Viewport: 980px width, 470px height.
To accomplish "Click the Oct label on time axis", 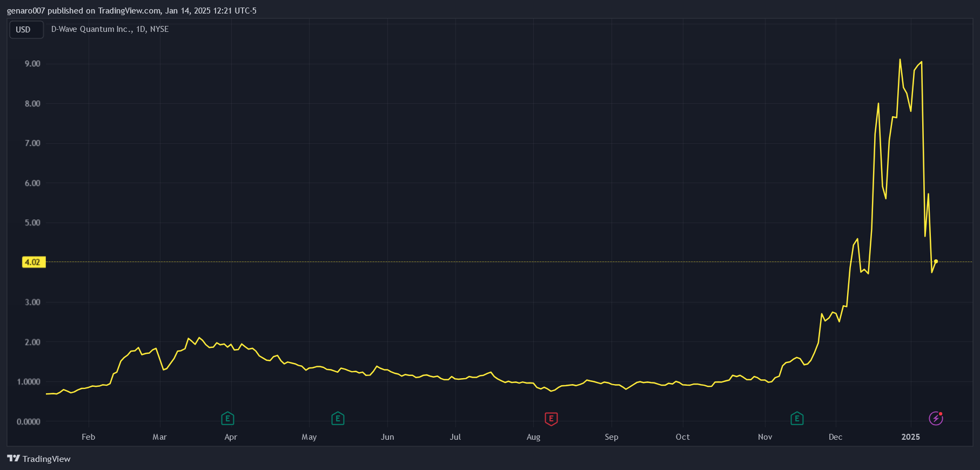I will point(682,437).
